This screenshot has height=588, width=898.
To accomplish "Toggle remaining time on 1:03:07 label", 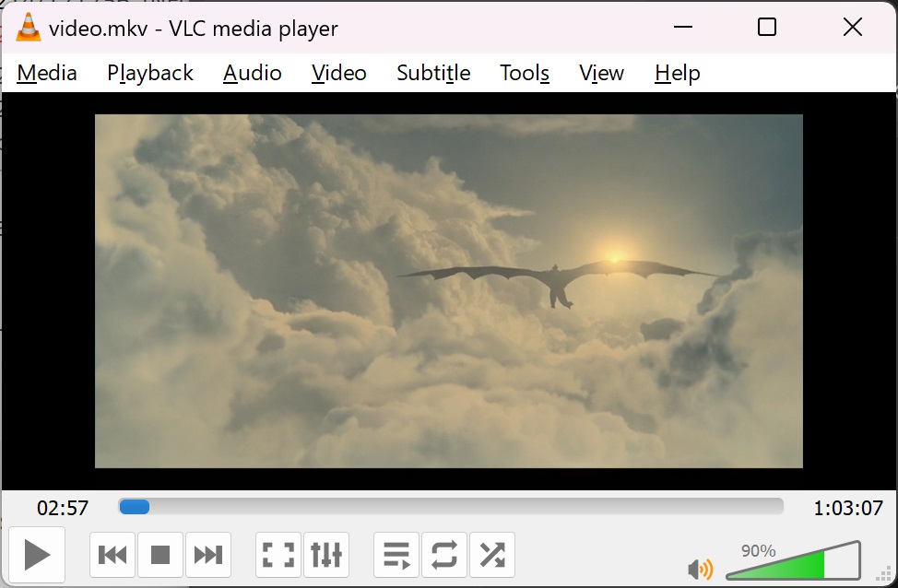I will (848, 508).
